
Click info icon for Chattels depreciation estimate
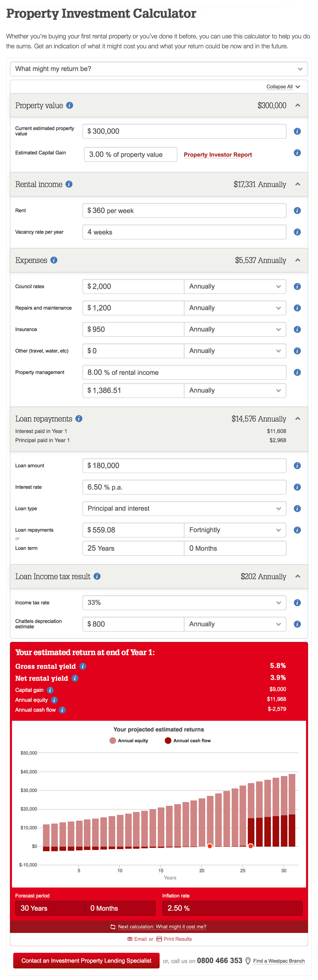298,624
